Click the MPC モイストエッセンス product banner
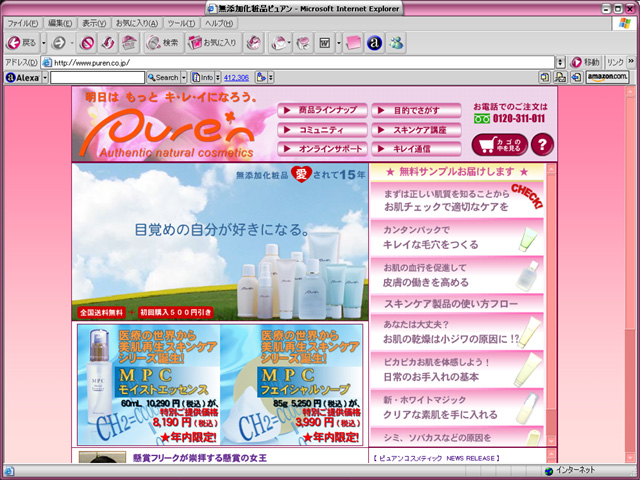The width and height of the screenshot is (640, 480). point(148,385)
